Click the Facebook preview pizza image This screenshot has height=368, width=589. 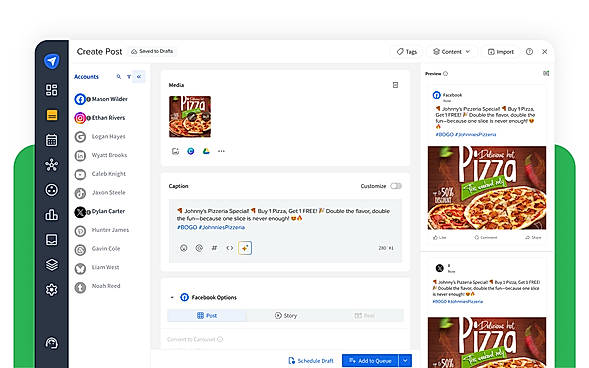click(487, 188)
